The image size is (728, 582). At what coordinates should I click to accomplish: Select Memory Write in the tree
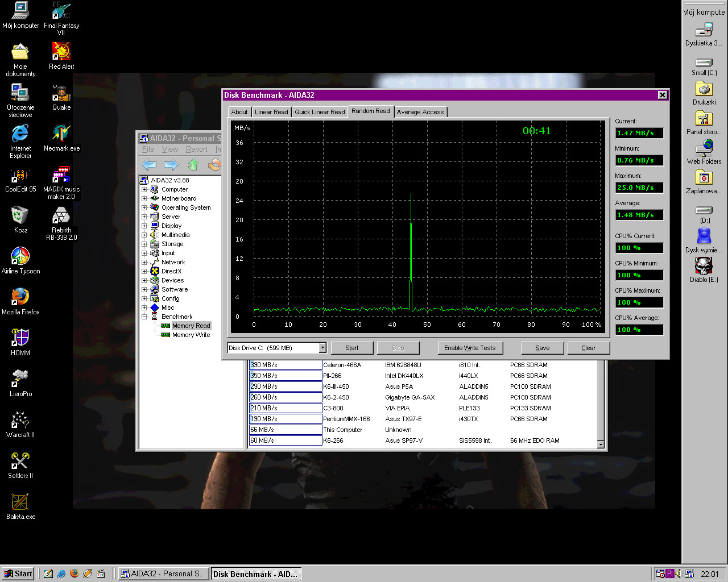coord(191,335)
